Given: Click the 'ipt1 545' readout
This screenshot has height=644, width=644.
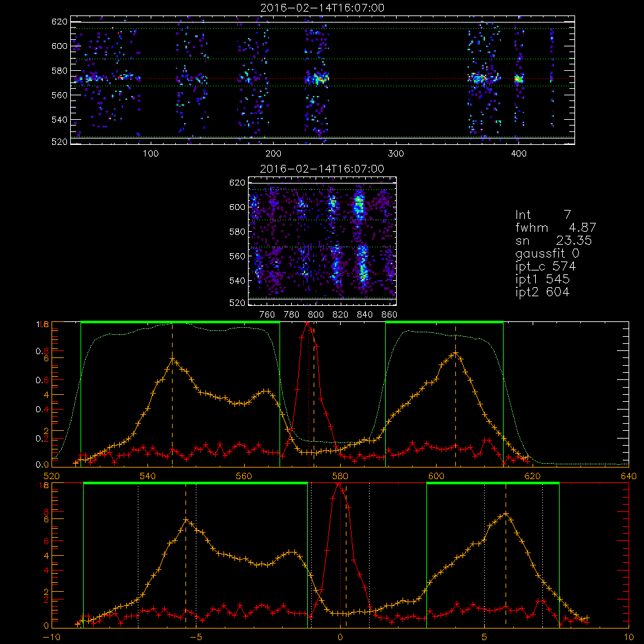Looking at the screenshot, I should pyautogui.click(x=542, y=279).
